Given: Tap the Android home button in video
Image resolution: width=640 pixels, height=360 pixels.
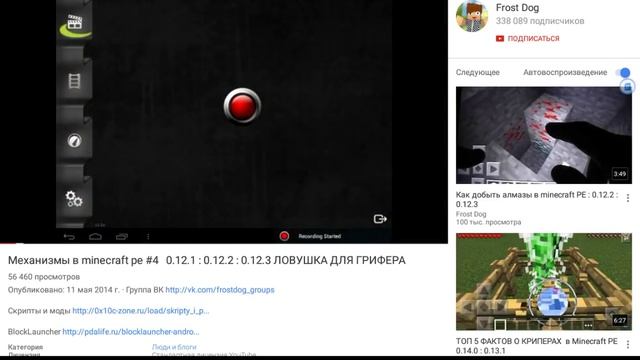Looking at the screenshot, I should click(96, 236).
